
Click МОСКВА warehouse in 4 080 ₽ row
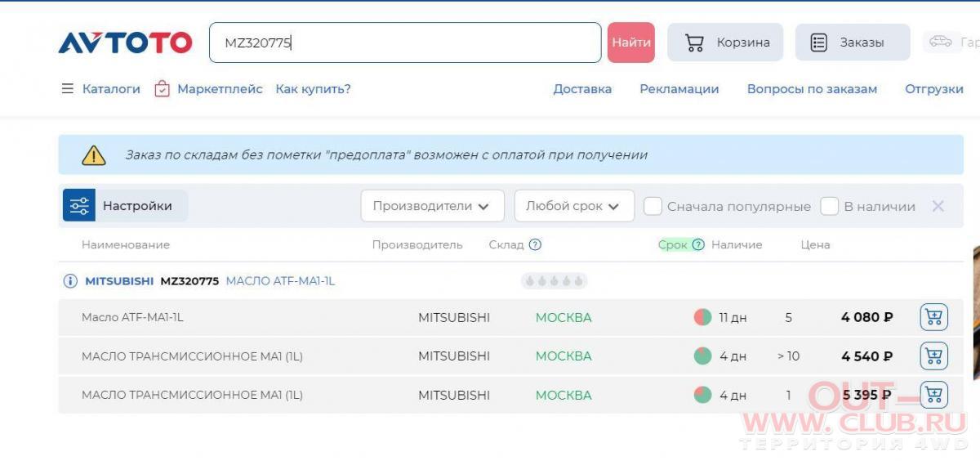[563, 317]
